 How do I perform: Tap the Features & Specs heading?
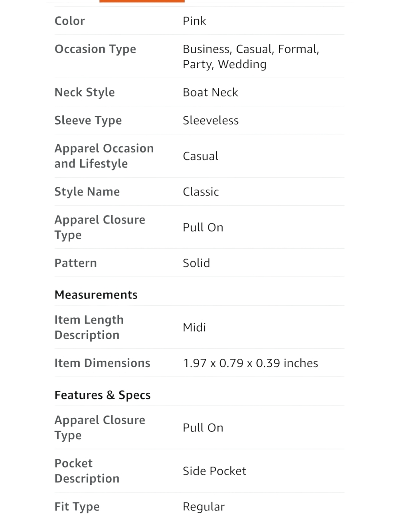click(103, 395)
